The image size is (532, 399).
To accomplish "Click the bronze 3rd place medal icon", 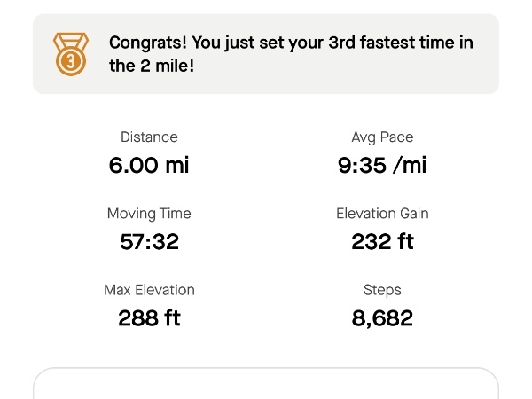I will click(x=71, y=54).
